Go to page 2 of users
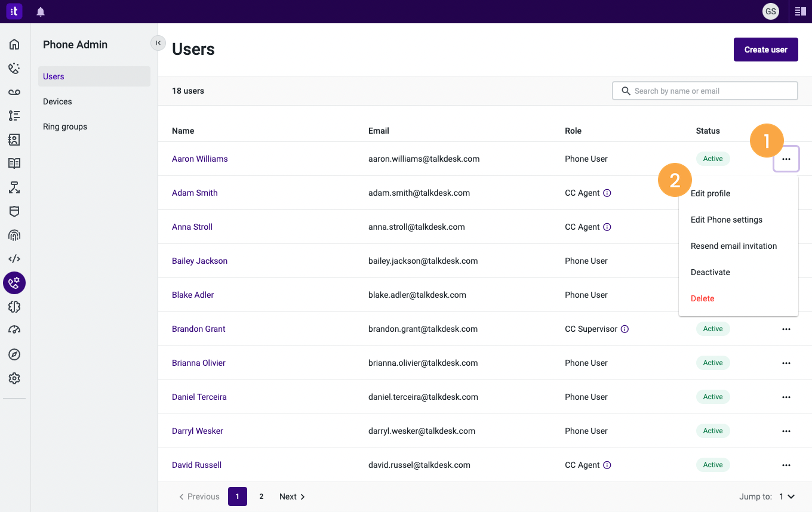Viewport: 812px width, 512px height. pyautogui.click(x=261, y=496)
